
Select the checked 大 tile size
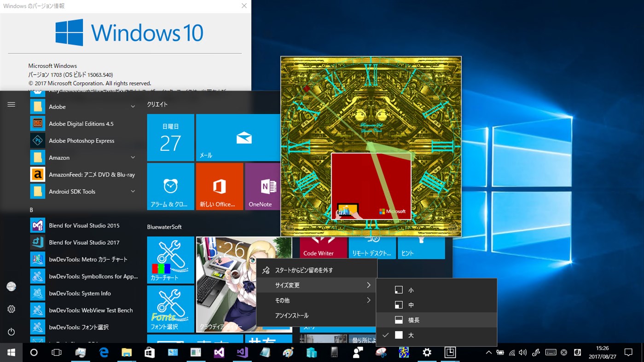pos(436,335)
